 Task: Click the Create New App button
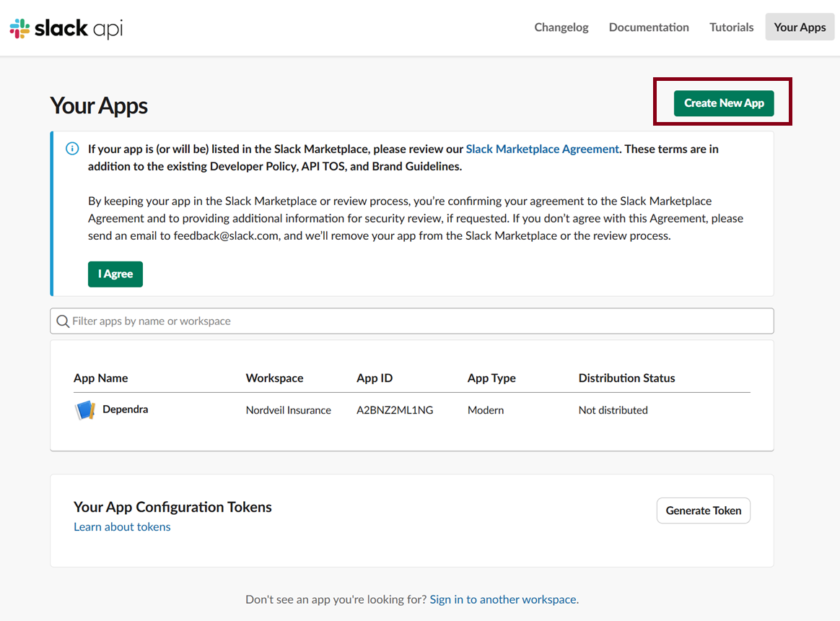click(724, 103)
